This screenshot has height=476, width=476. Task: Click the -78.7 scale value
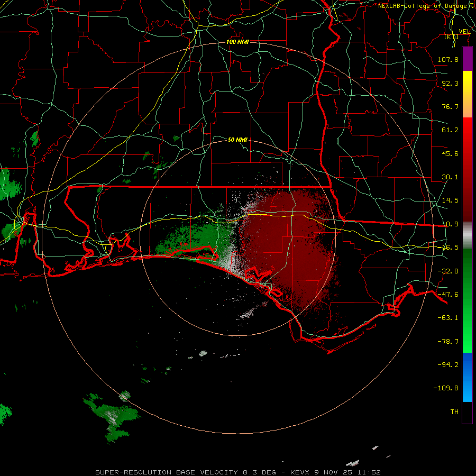pyautogui.click(x=448, y=342)
